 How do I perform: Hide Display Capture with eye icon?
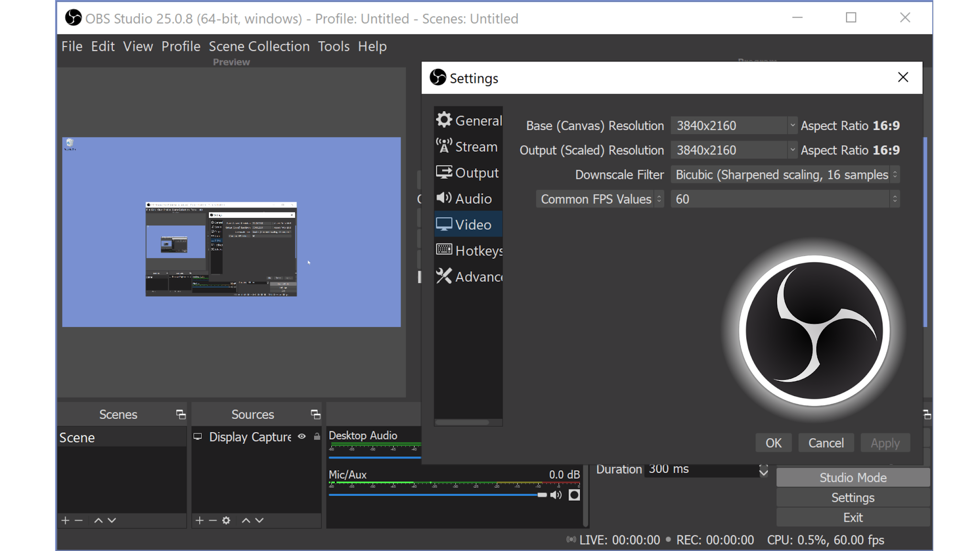(x=302, y=437)
